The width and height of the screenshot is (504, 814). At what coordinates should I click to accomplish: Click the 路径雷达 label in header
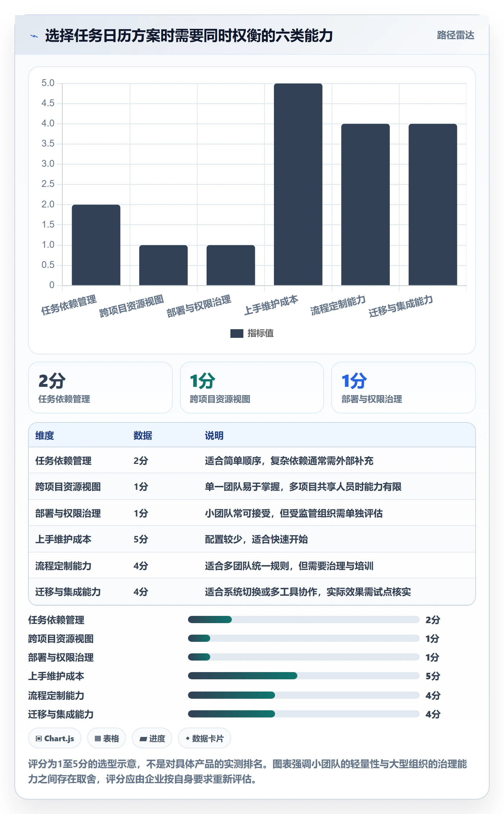click(455, 35)
